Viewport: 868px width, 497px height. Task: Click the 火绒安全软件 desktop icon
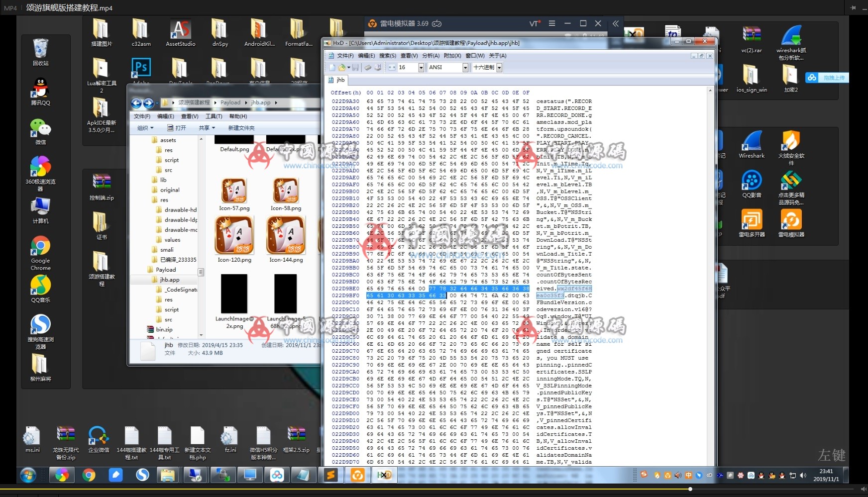point(791,148)
